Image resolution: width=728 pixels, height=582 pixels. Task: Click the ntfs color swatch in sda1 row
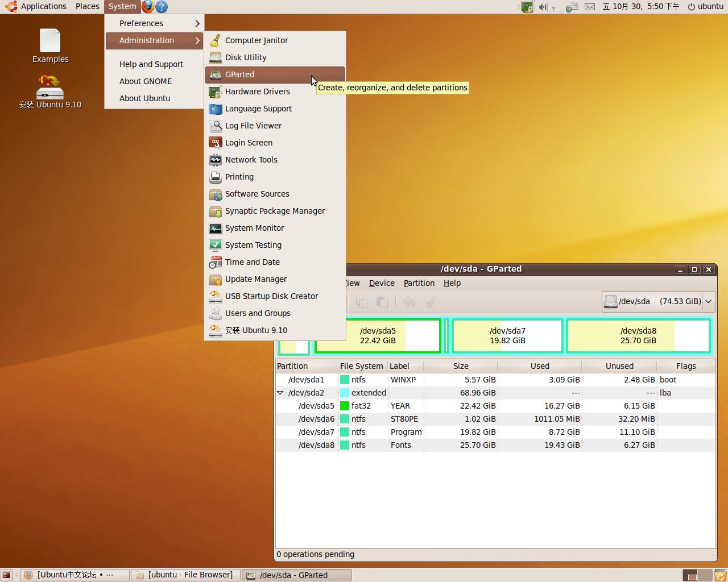click(x=345, y=380)
